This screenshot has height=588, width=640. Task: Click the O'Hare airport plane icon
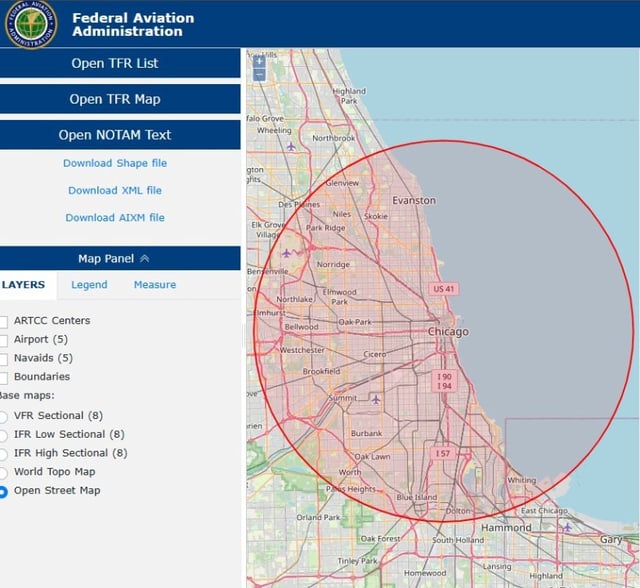pos(287,251)
